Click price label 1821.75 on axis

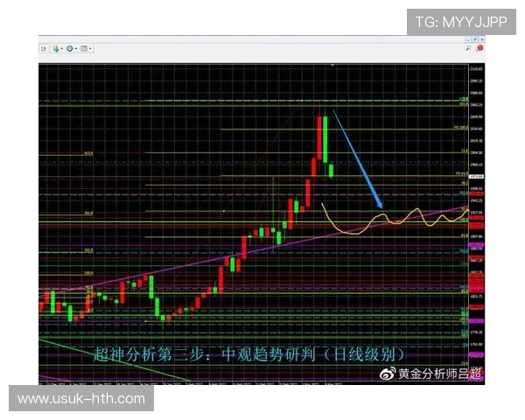476,297
